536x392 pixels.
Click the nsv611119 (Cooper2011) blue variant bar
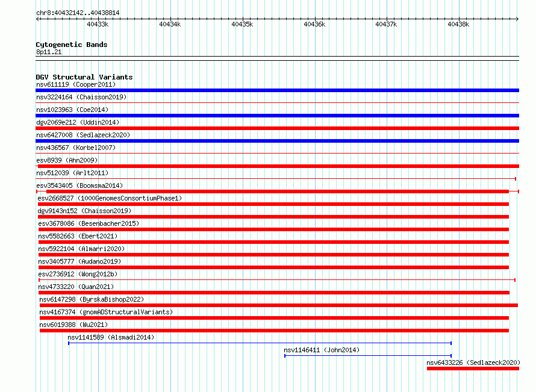(277, 90)
